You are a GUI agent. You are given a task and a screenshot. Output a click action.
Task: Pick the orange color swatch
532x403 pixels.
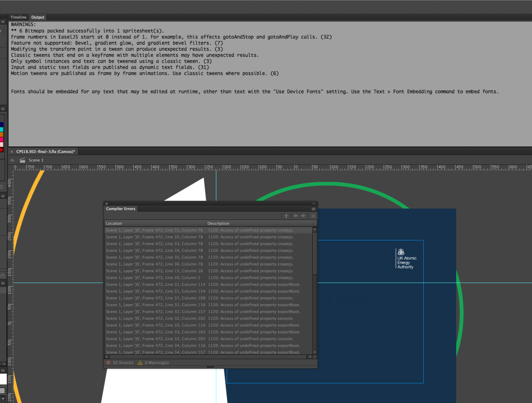point(1,134)
